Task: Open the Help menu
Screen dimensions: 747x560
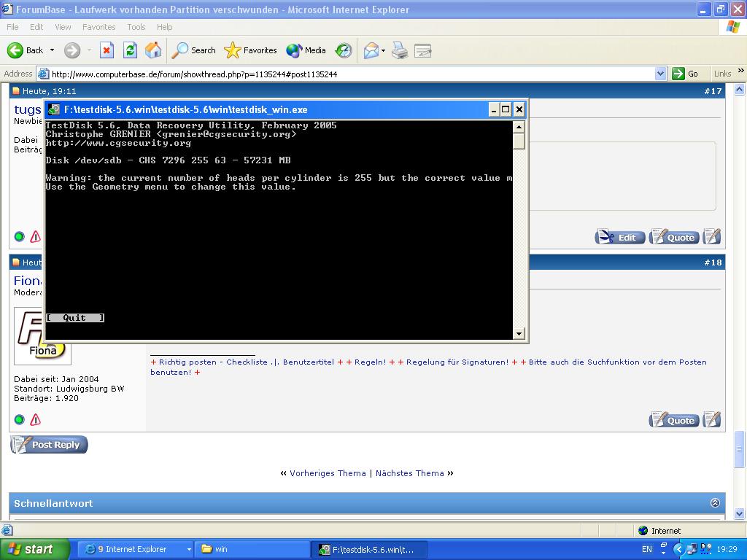Action: [164, 27]
